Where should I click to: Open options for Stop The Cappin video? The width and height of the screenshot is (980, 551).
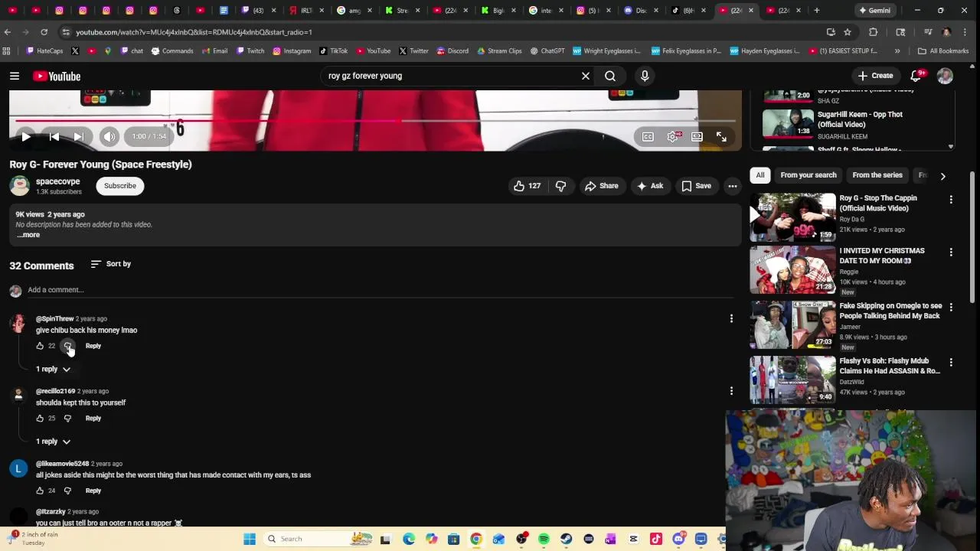click(x=951, y=199)
